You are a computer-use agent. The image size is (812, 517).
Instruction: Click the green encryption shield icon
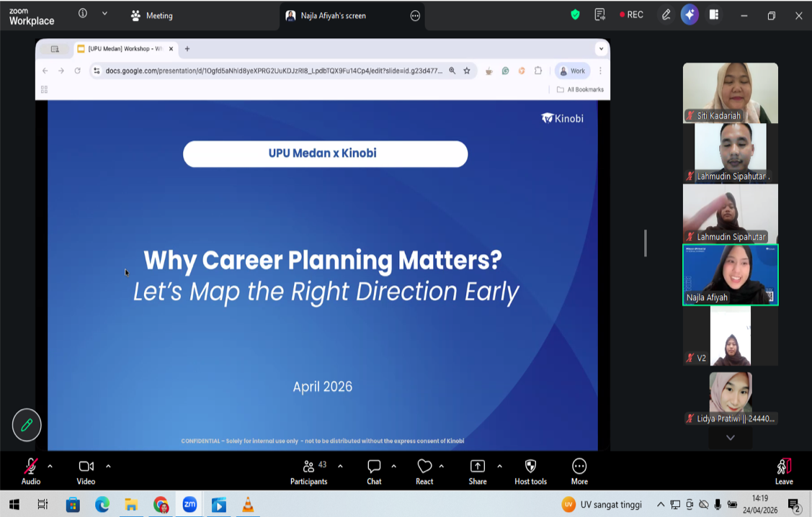576,14
